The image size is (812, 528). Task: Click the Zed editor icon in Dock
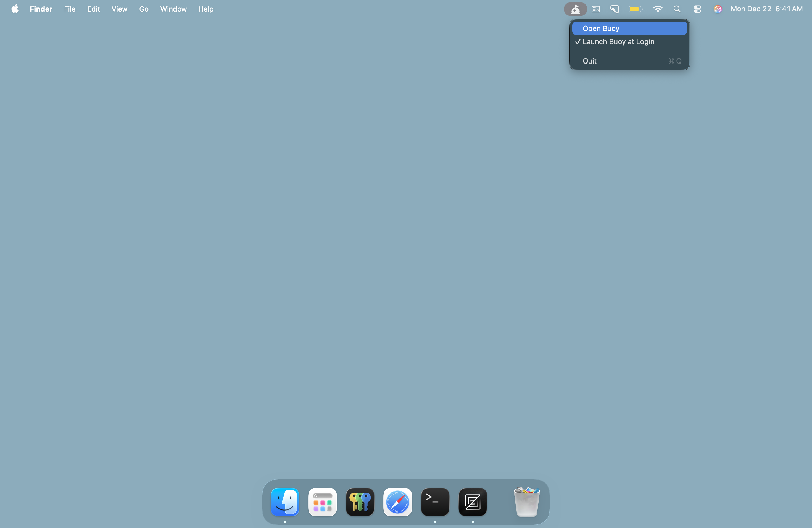click(473, 502)
